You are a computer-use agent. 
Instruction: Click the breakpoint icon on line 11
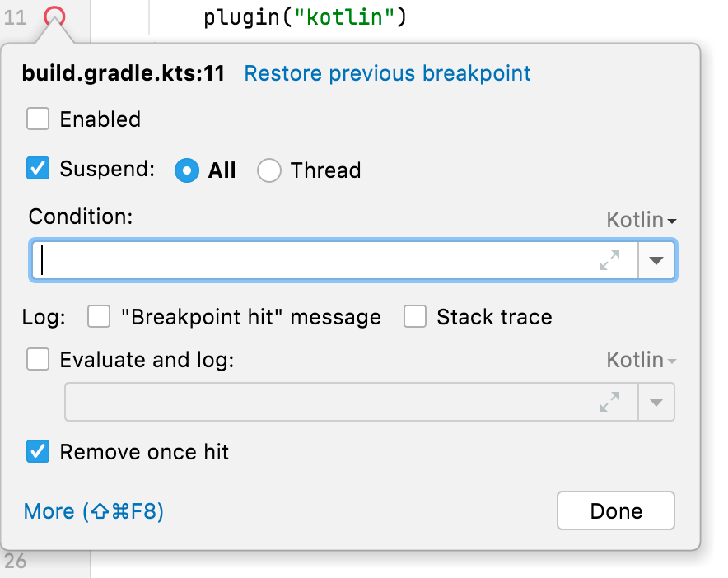coord(54,16)
